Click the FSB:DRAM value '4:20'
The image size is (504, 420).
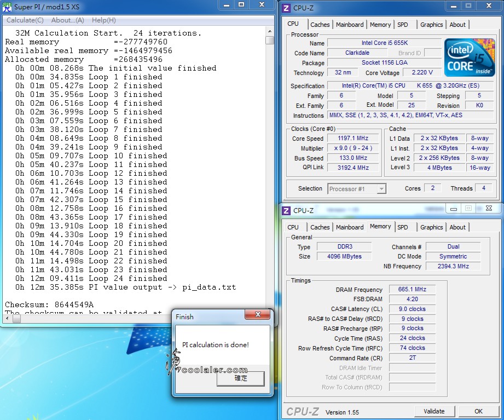click(412, 299)
